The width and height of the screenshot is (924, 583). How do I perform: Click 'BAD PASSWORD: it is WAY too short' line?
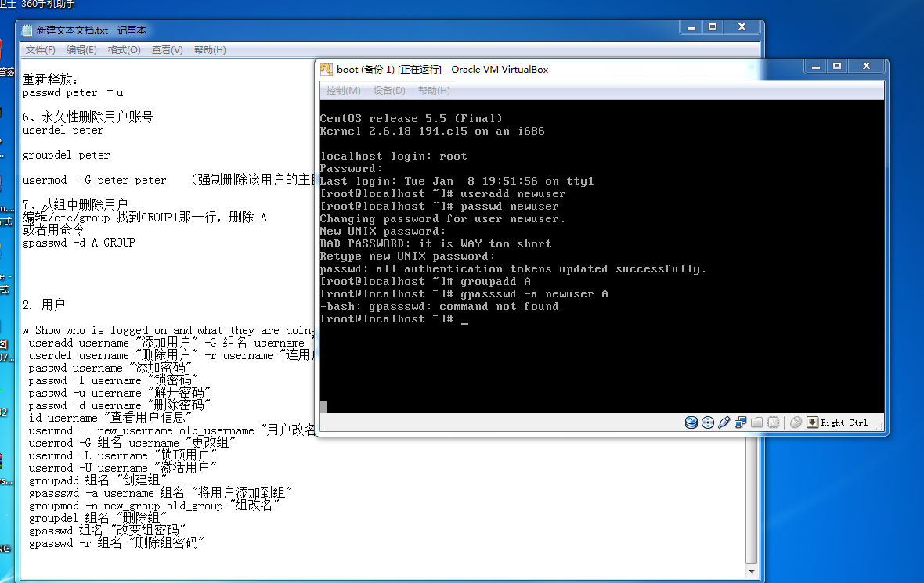pos(436,244)
